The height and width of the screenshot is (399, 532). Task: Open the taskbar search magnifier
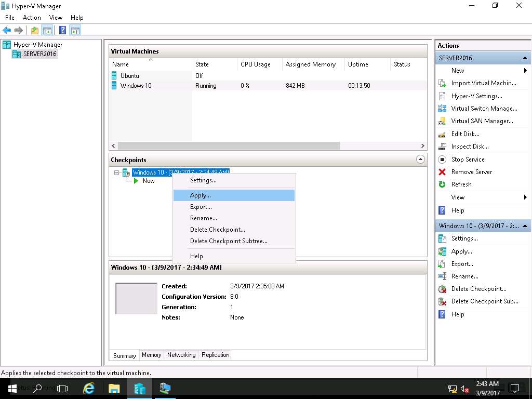coord(37,388)
